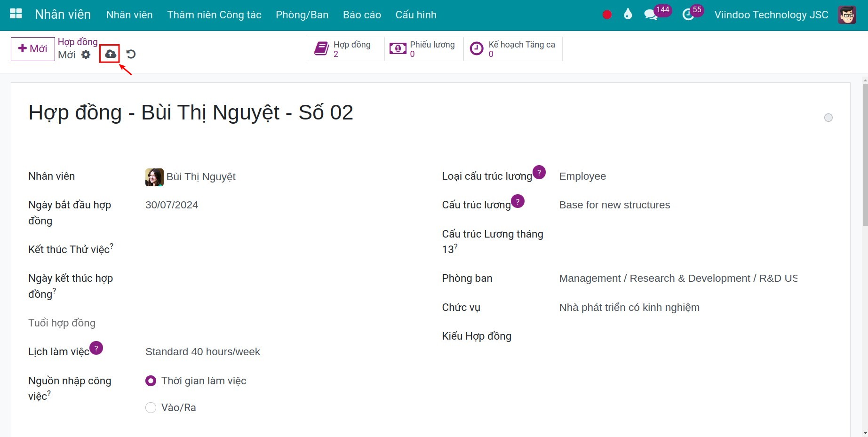
Task: Select Vào/Ra radio option
Action: pos(151,408)
